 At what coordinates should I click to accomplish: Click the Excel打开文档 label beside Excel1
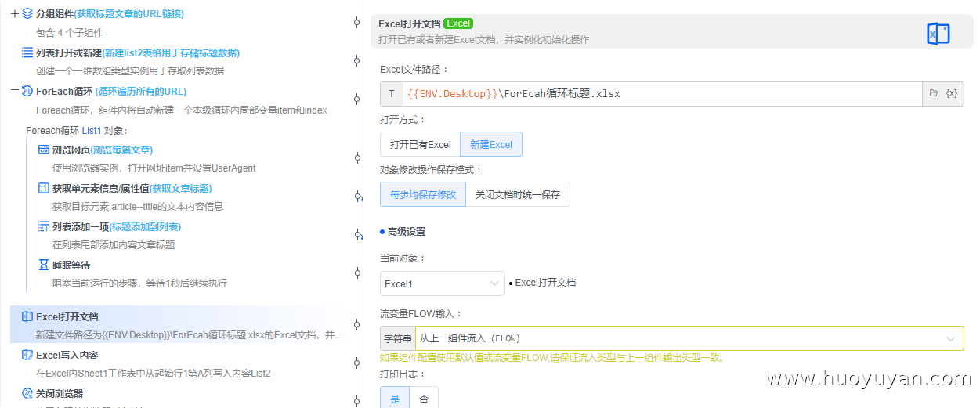pyautogui.click(x=545, y=283)
